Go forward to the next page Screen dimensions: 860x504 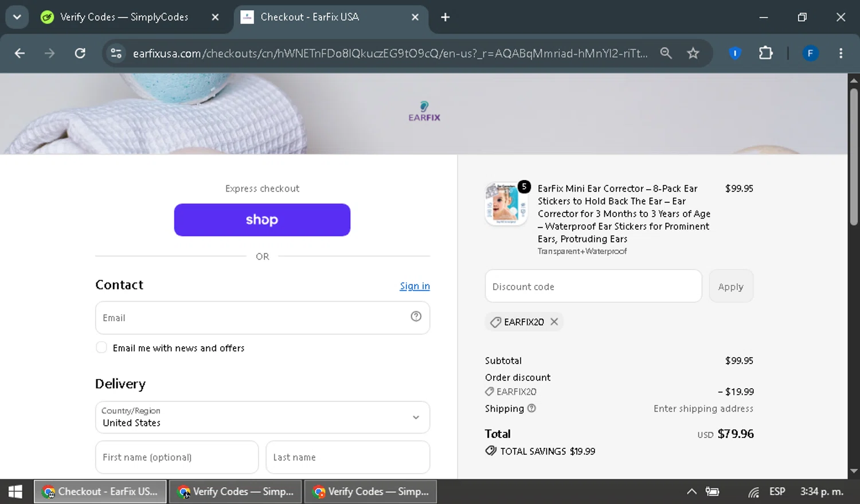coord(50,53)
